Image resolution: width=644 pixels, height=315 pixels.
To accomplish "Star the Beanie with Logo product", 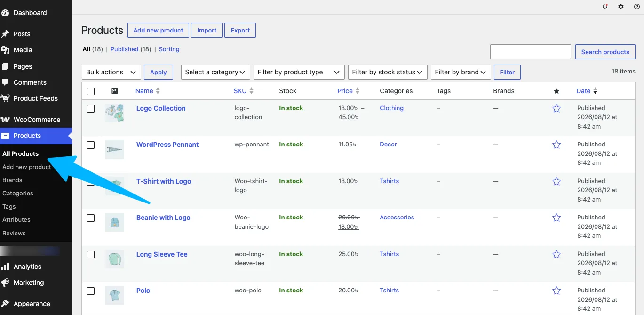I will [557, 218].
